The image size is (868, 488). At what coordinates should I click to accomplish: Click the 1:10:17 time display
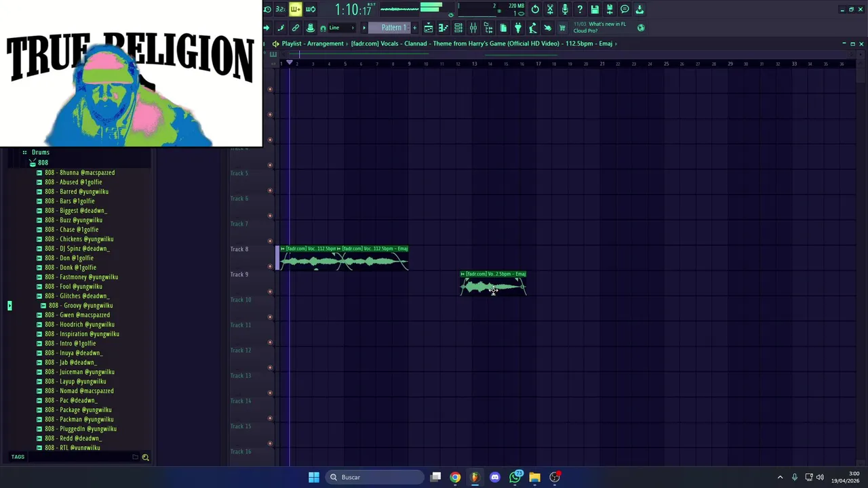353,9
